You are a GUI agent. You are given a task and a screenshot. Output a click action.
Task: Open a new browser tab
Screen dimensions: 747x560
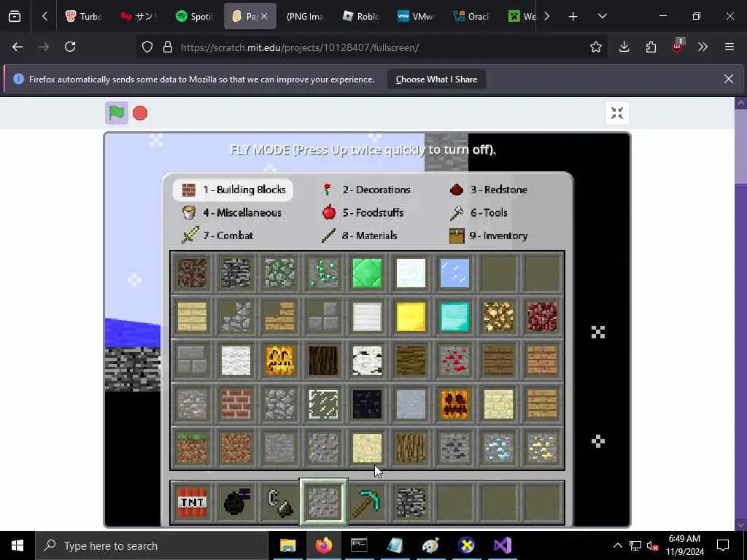click(x=573, y=17)
